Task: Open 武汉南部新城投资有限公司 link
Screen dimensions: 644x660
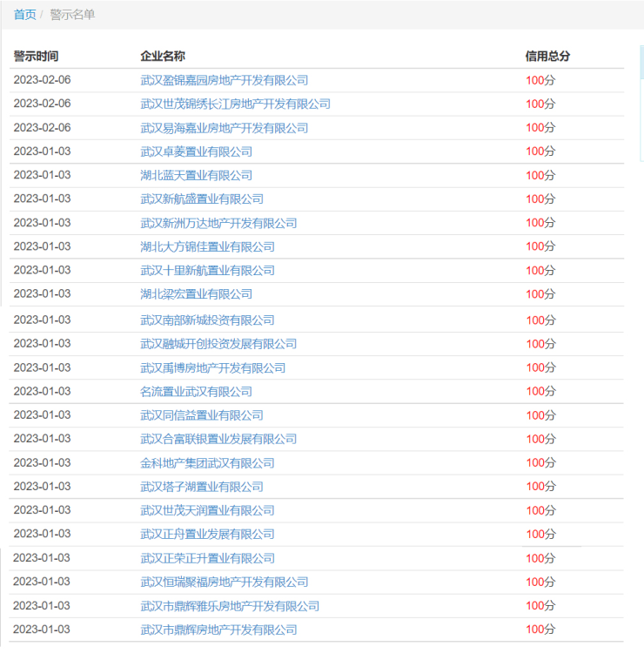Action: [x=207, y=320]
